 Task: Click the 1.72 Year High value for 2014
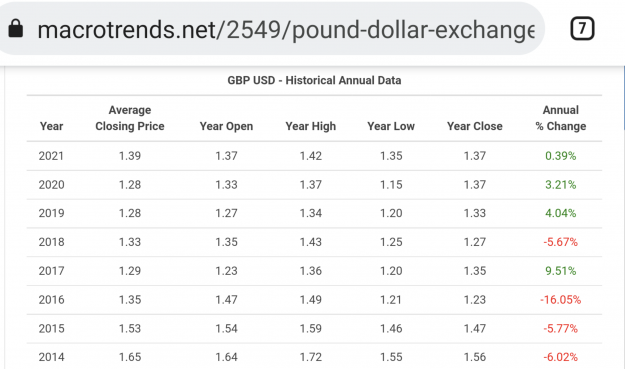(311, 357)
